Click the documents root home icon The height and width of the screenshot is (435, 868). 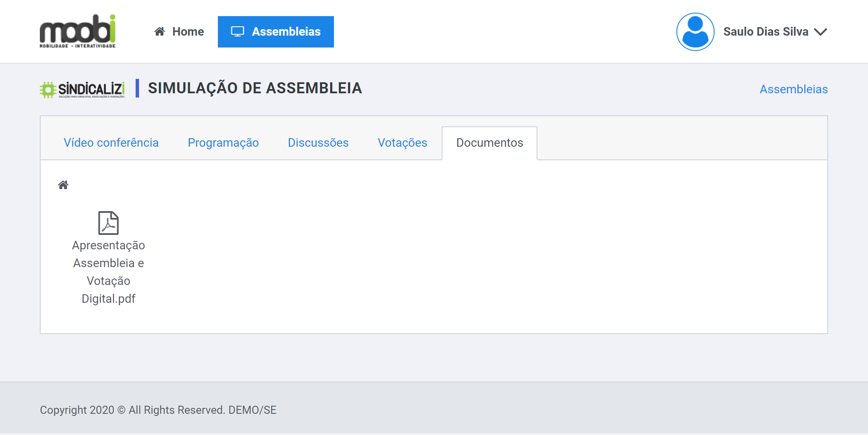tap(63, 185)
